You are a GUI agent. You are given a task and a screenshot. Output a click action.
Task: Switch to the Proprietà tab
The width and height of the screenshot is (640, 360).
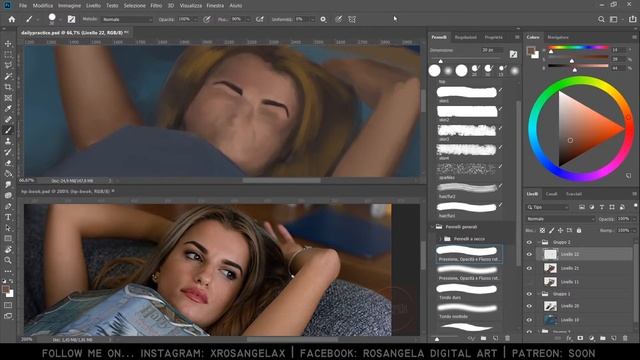[493, 37]
